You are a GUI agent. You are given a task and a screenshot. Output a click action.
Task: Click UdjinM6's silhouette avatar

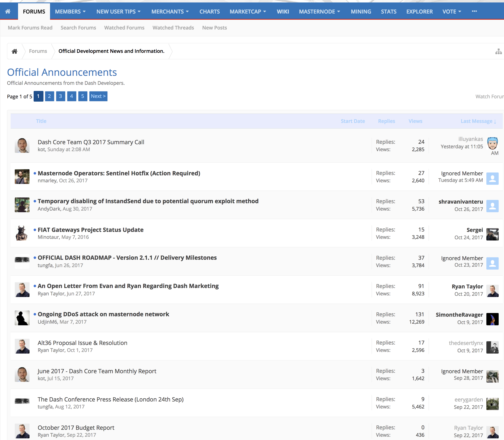[22, 318]
